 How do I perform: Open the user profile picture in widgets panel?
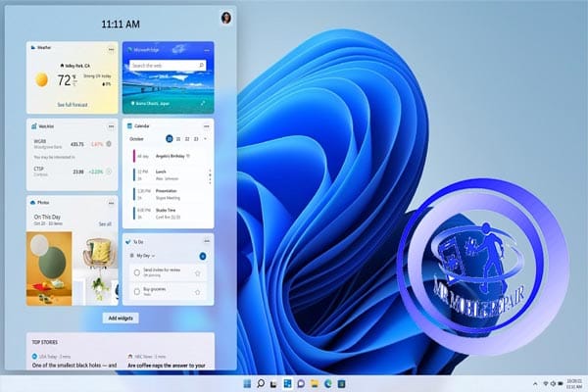[x=225, y=18]
